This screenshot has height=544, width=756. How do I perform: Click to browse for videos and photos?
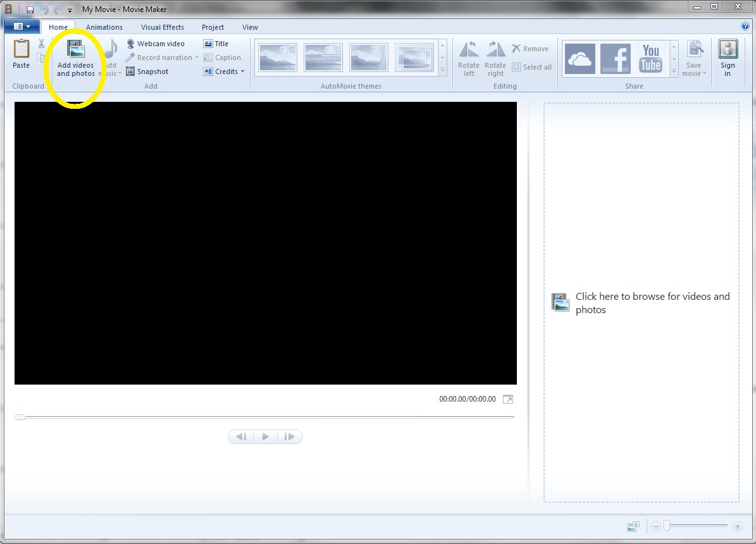pos(641,303)
